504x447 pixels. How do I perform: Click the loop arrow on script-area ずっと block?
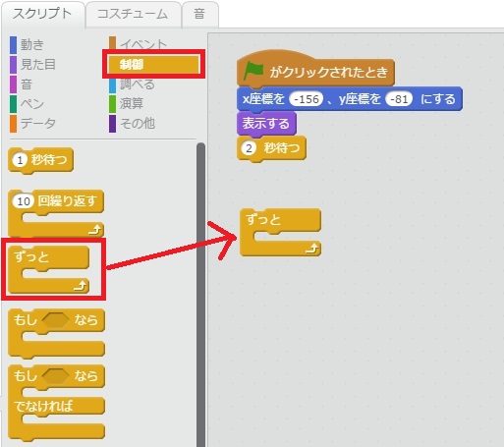312,249
